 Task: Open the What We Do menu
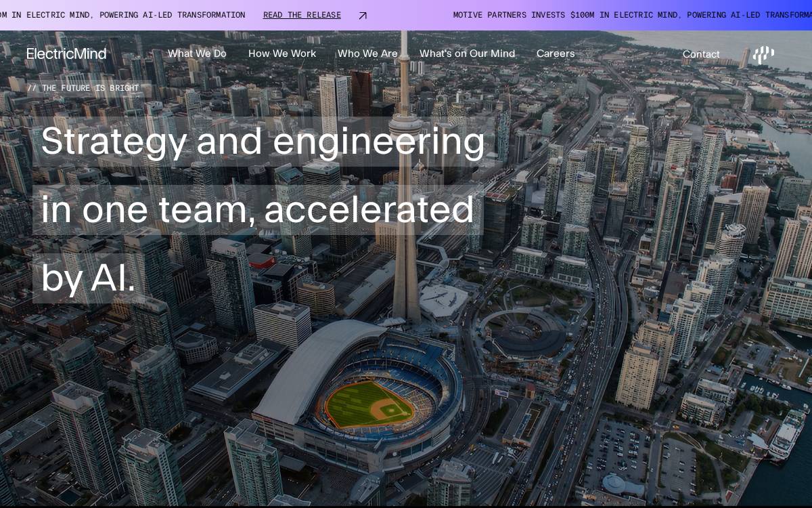point(197,54)
